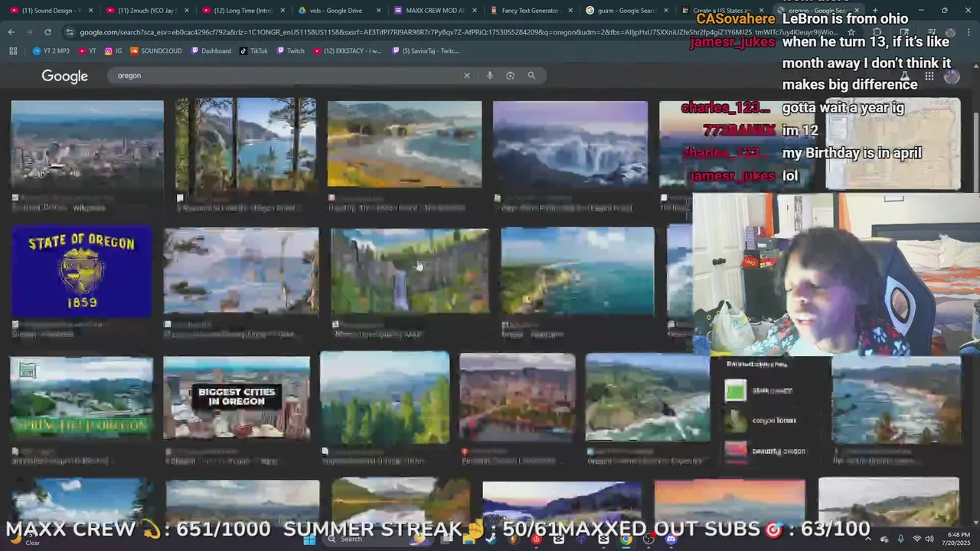Open the Windows Start menu
The height and width of the screenshot is (551, 980).
click(x=309, y=540)
